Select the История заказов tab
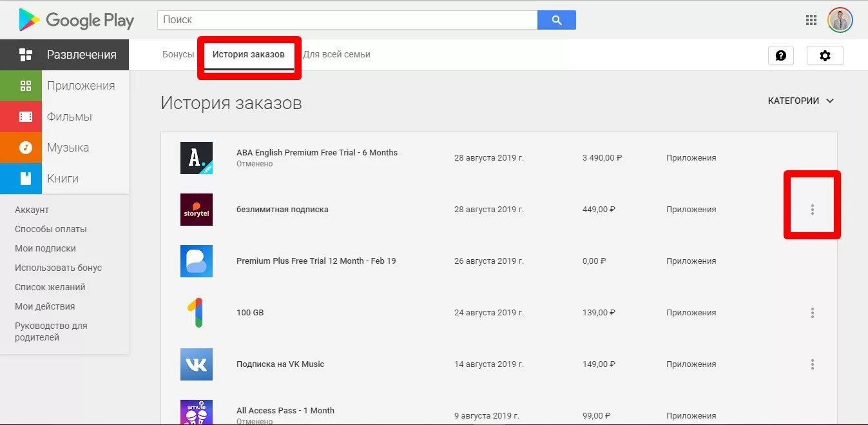 249,55
